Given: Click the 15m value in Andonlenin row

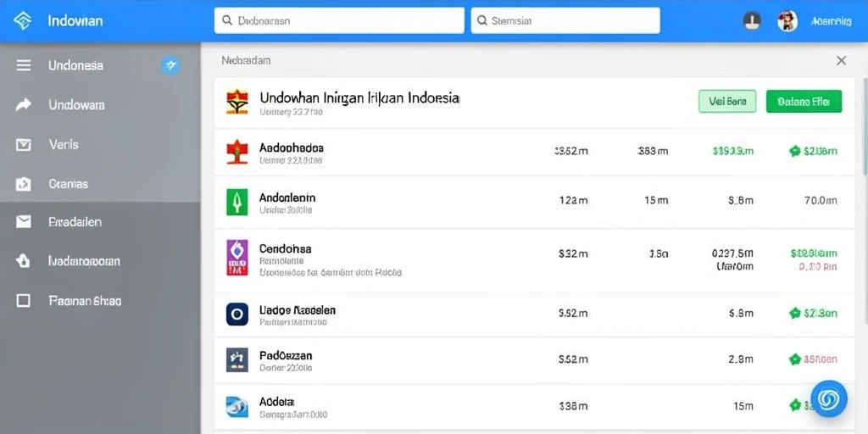Looking at the screenshot, I should pyautogui.click(x=656, y=200).
